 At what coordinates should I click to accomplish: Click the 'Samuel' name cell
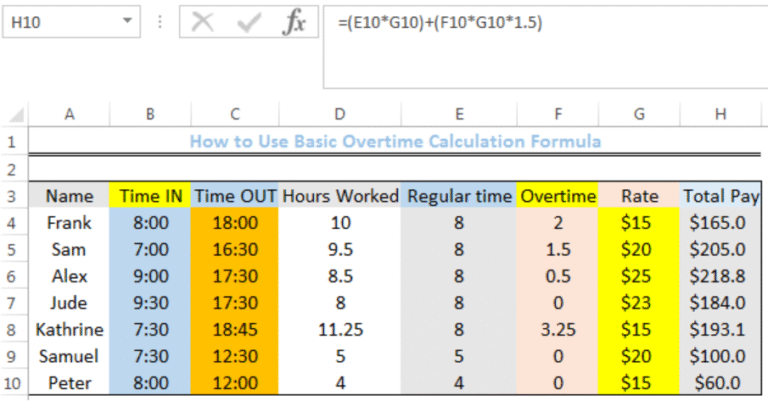tap(69, 356)
